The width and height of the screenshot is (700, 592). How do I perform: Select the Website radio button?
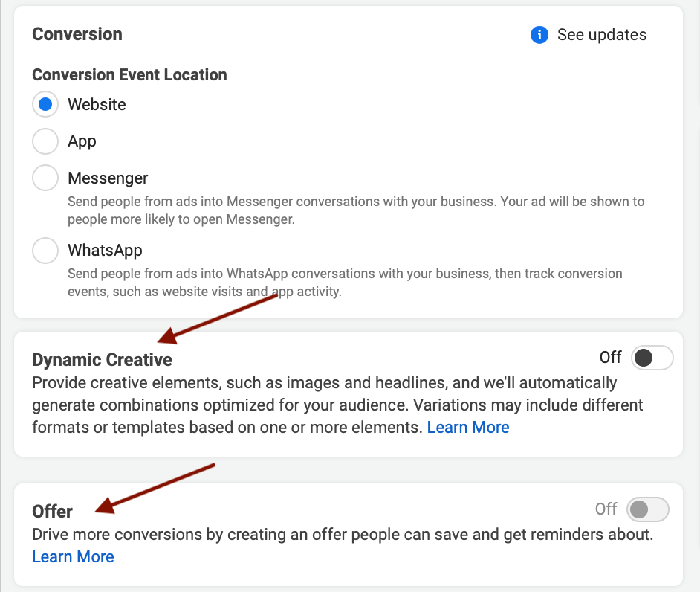click(45, 105)
